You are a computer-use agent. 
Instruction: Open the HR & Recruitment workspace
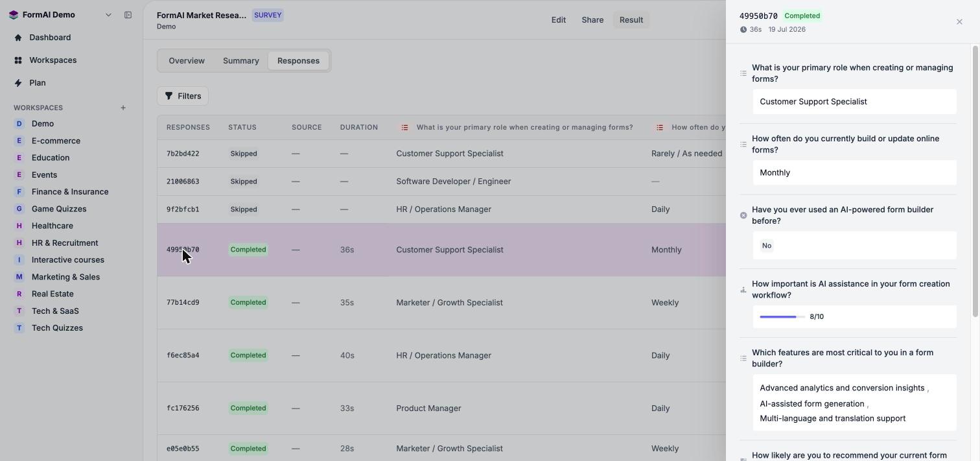pos(65,243)
